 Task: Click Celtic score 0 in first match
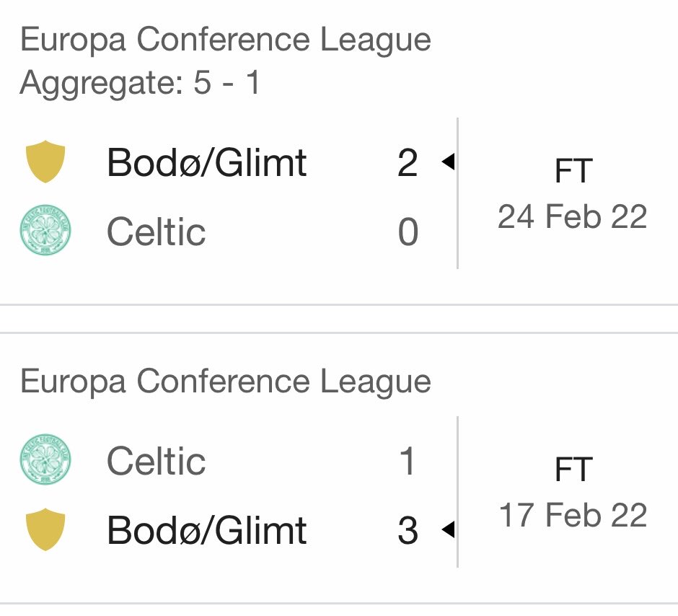tap(408, 232)
